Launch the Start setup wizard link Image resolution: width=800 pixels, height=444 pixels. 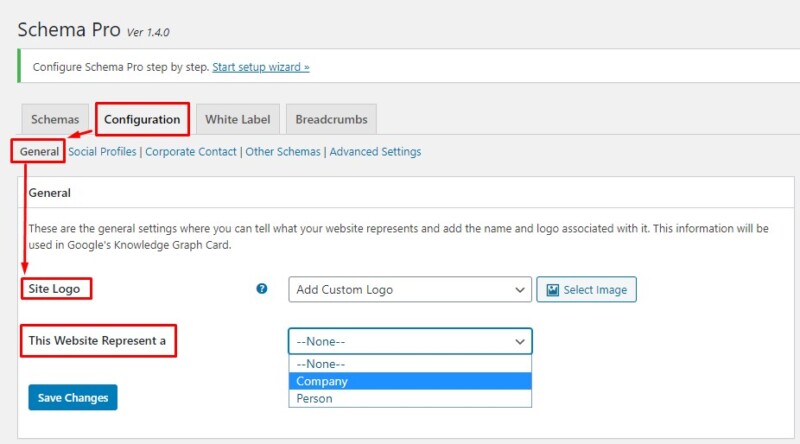pyautogui.click(x=261, y=67)
